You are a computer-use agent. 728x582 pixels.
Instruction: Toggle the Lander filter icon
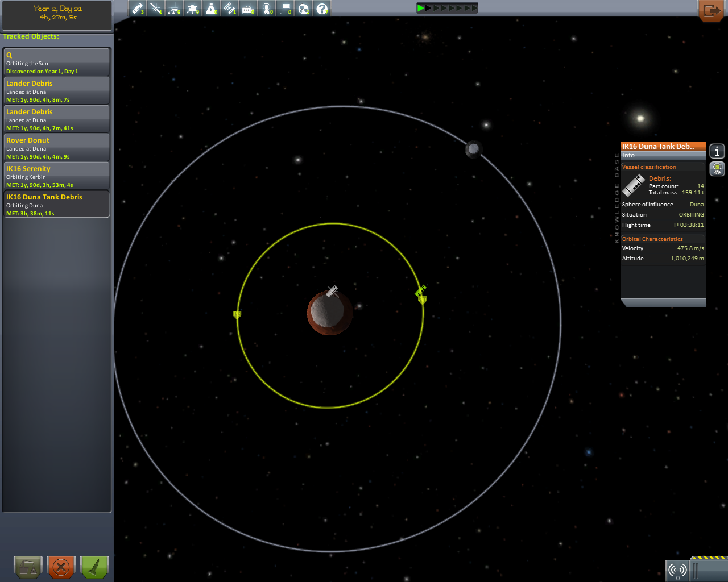pos(193,9)
